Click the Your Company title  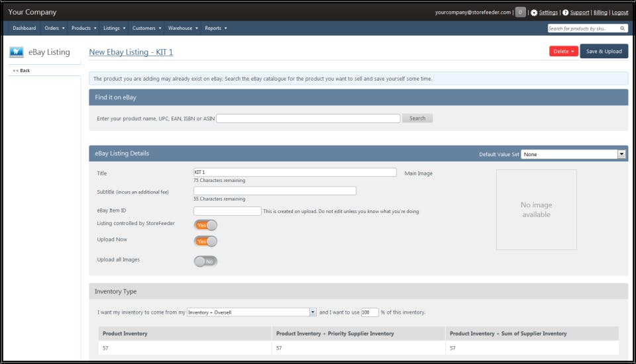click(32, 12)
